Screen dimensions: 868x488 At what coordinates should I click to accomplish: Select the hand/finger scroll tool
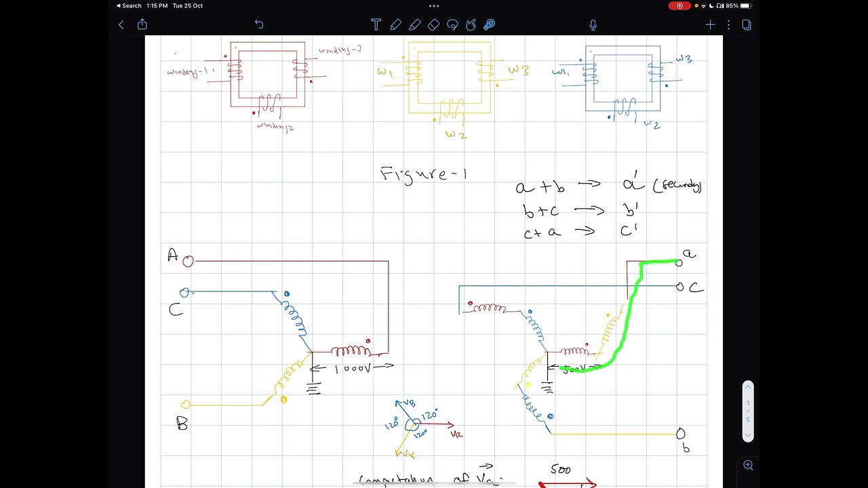(471, 25)
